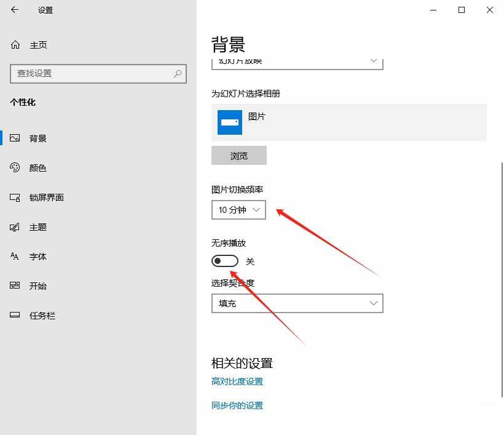
Task: Click the 锁屏界面 lock screen icon
Action: tap(15, 198)
